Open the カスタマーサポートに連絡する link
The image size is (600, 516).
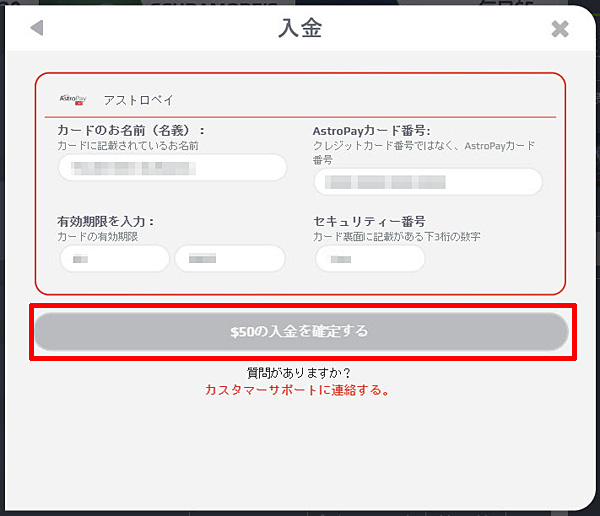297,390
